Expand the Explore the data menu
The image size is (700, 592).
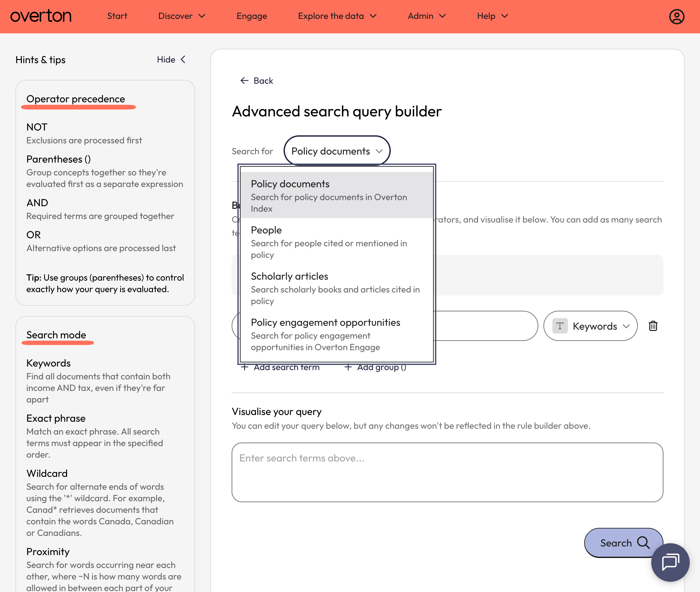click(x=337, y=16)
